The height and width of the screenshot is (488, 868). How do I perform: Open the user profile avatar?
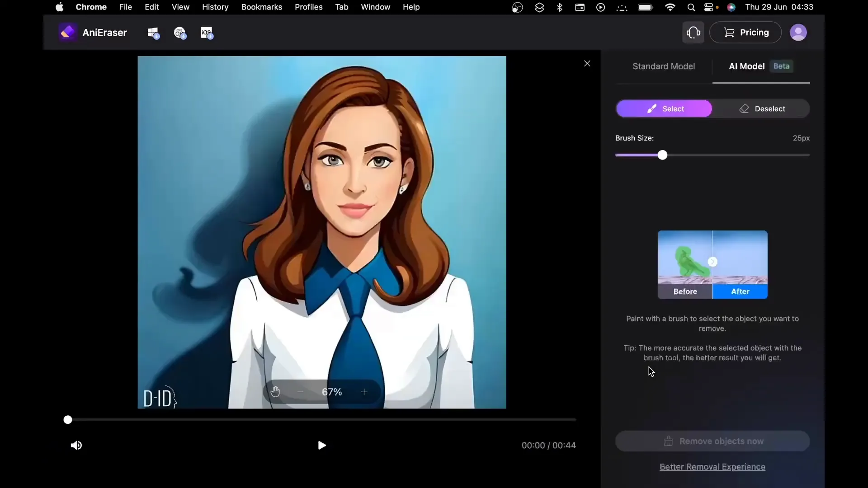pos(798,33)
